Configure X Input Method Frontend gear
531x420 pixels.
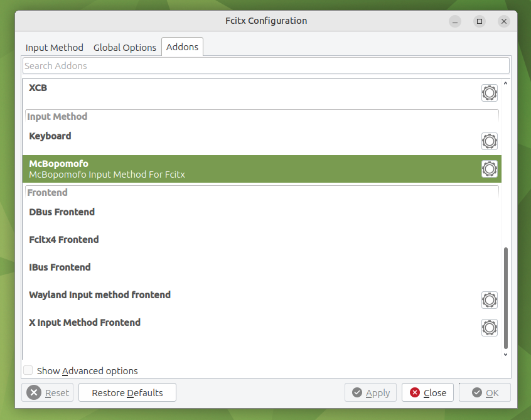(490, 328)
